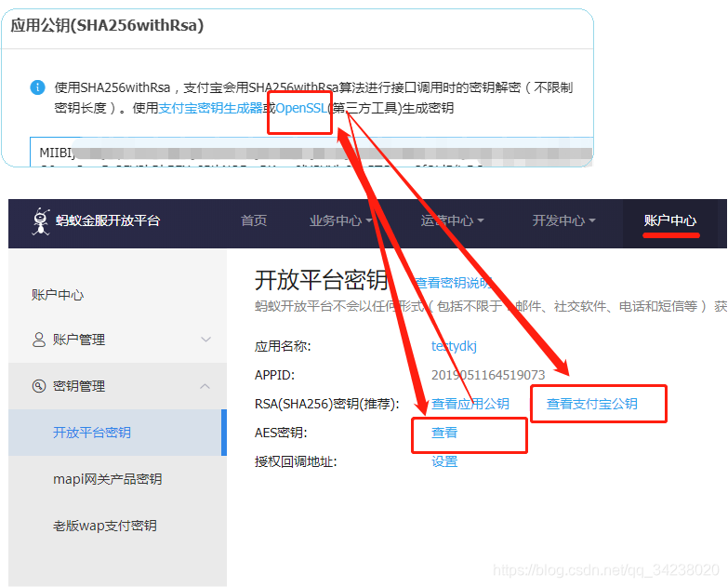Open the 运营中心 dropdown menu
Screen dimensions: 728x587
coord(452,220)
